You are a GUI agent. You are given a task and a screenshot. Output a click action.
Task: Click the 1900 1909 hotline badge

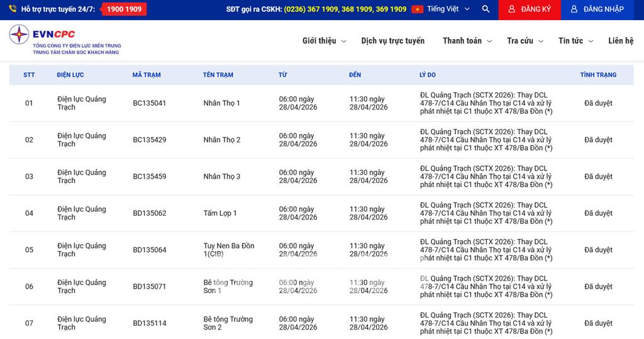pos(124,9)
